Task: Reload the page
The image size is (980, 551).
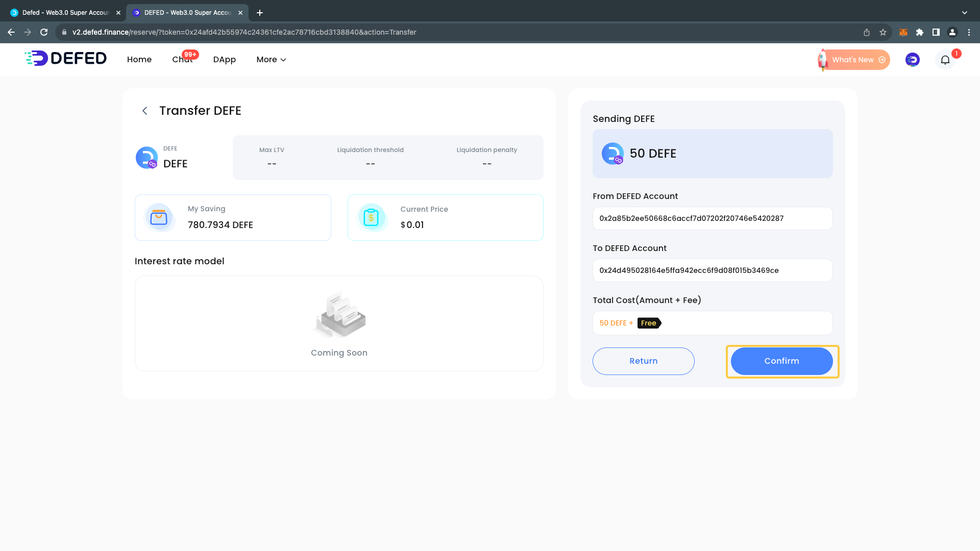Action: (x=44, y=32)
